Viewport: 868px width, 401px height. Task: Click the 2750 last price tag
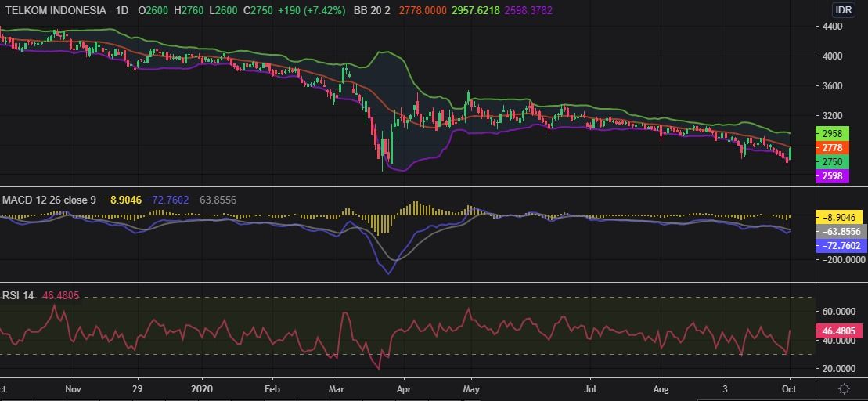[833, 161]
